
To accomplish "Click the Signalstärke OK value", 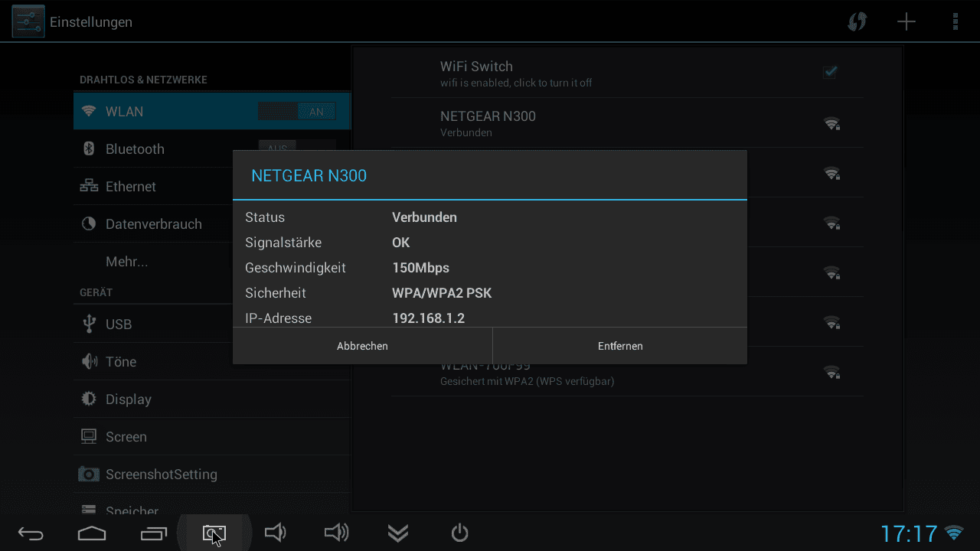I will click(400, 243).
